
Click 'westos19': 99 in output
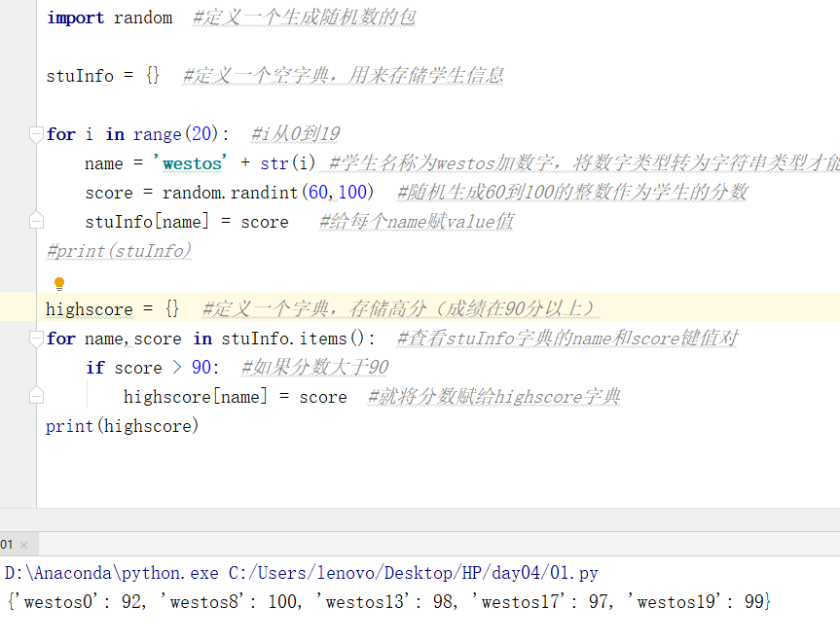point(695,602)
